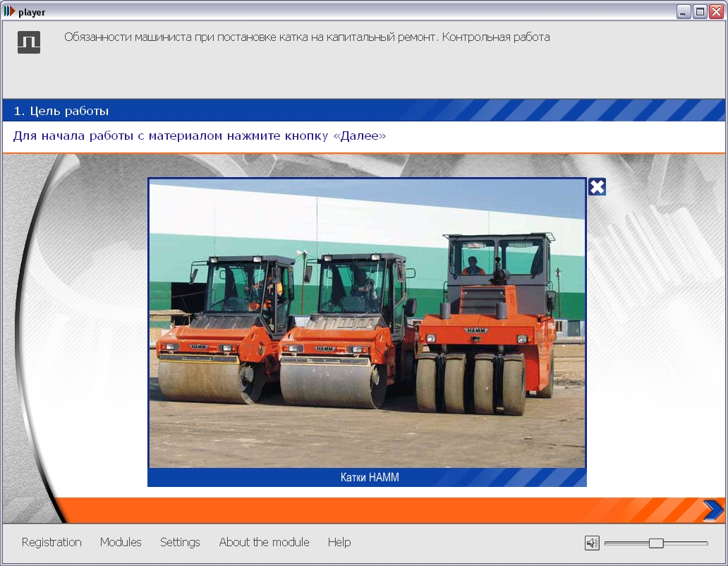Click the instruction text mentioning «Далее»

click(200, 136)
